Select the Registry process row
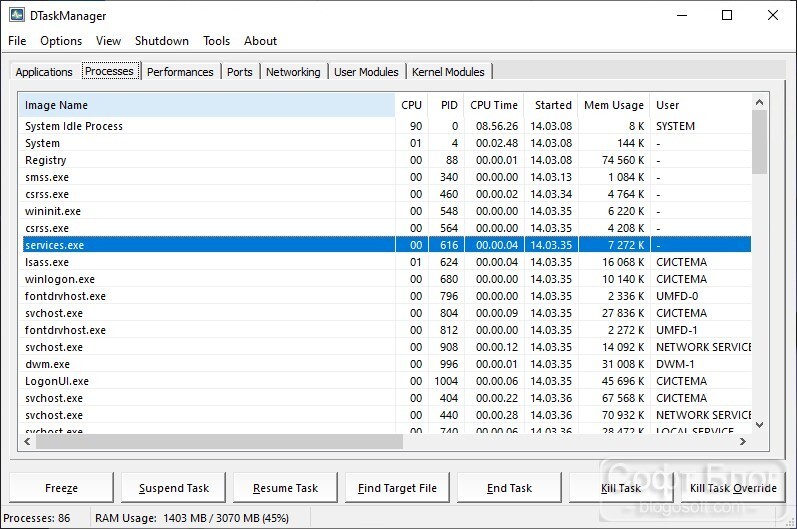Image resolution: width=797 pixels, height=529 pixels. tap(385, 160)
